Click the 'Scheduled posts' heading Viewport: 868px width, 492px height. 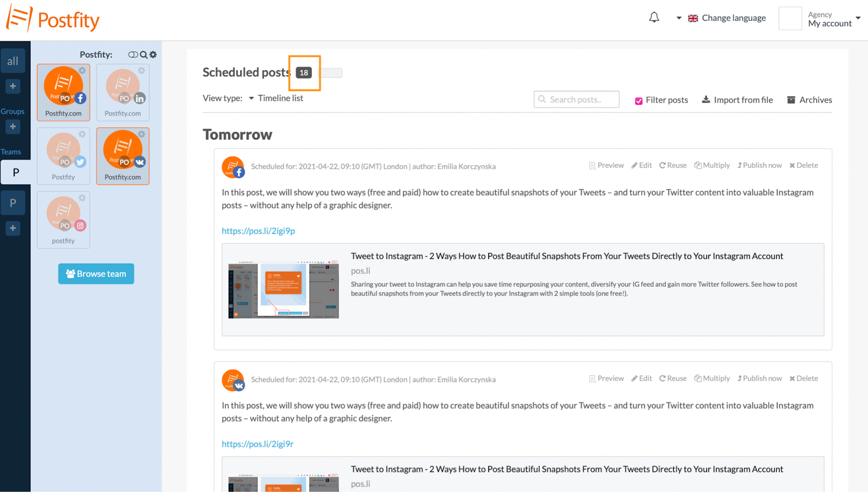(246, 73)
